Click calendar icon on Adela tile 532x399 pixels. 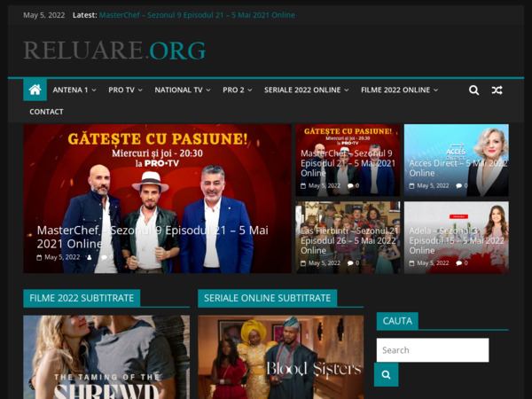click(411, 263)
